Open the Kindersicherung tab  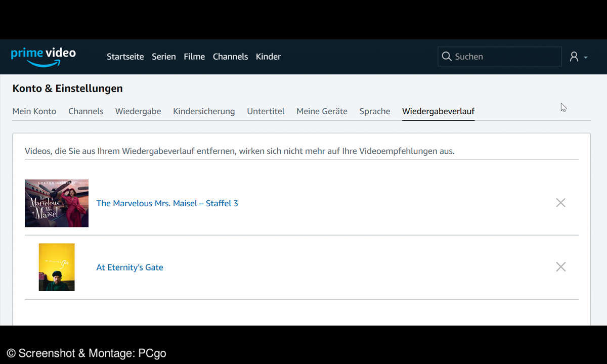(x=204, y=111)
